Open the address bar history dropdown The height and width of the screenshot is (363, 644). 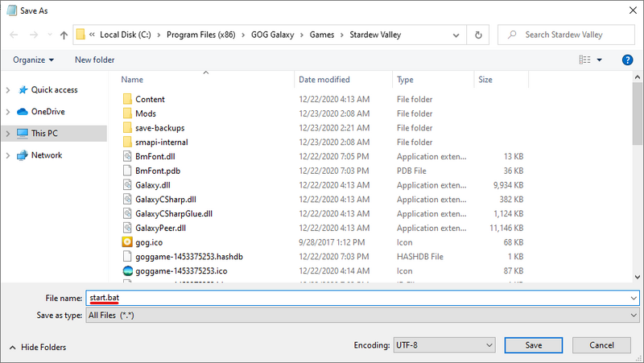(456, 35)
